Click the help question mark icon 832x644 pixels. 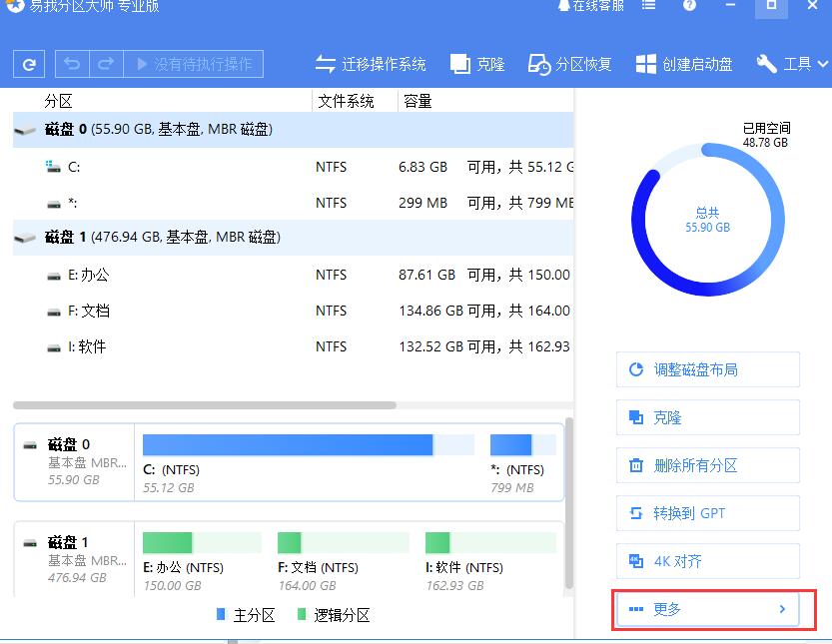tap(690, 6)
